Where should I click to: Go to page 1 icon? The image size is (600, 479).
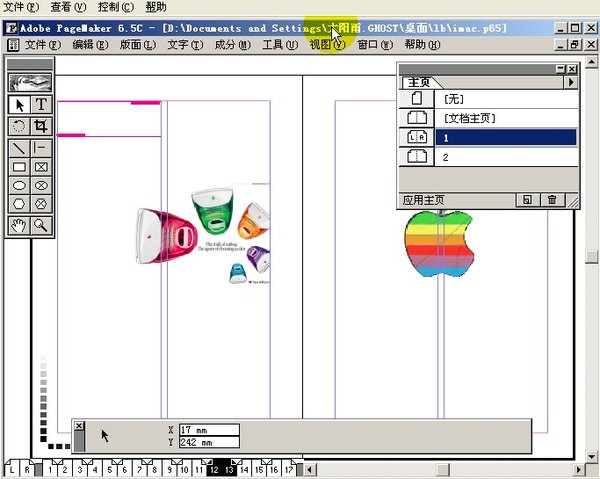50,469
